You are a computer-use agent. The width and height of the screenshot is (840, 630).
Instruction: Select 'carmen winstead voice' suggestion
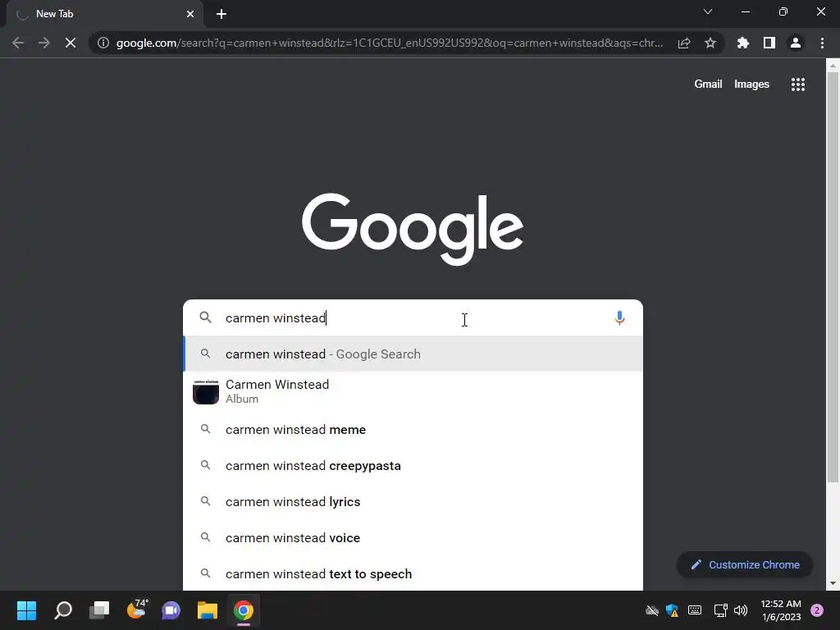[413, 537]
